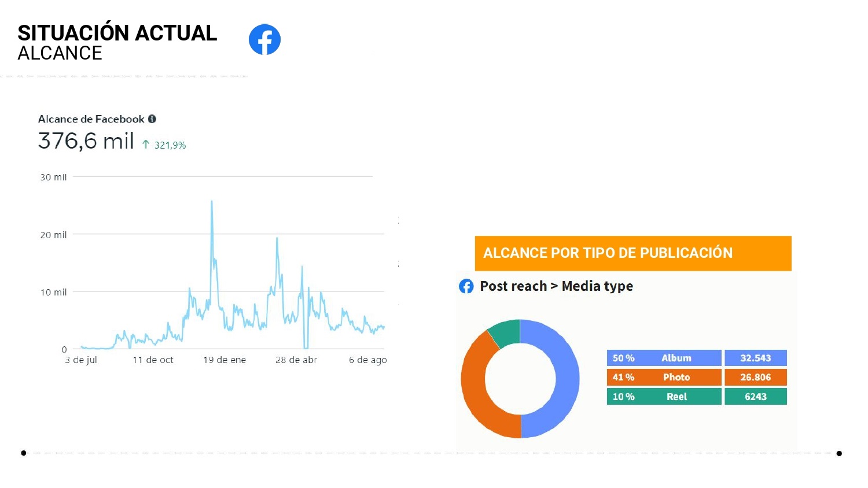Click the info icon beside Alcance de Facebook

click(152, 119)
